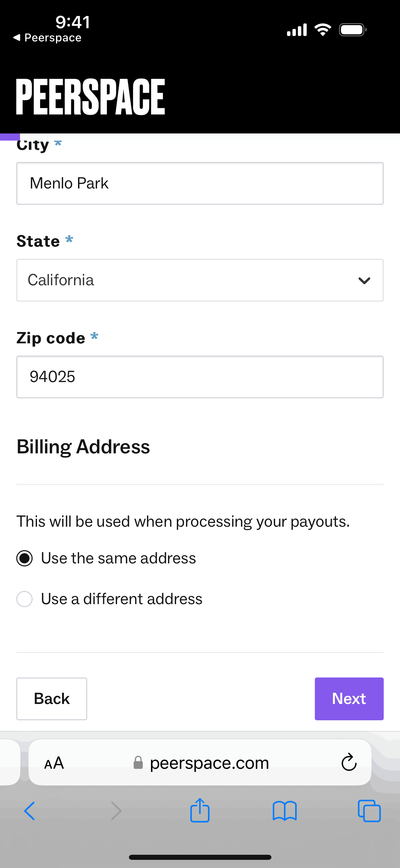The height and width of the screenshot is (868, 400).
Task: Tap the Safari back arrow icon
Action: tap(30, 811)
